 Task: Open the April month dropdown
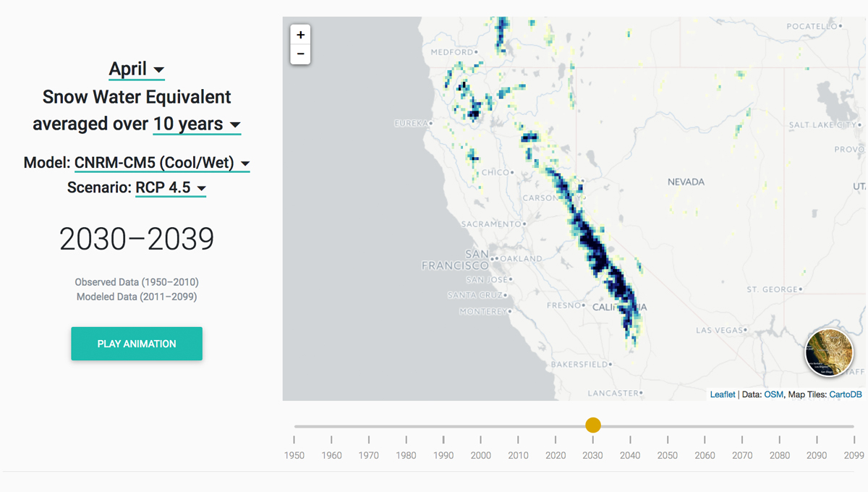point(137,69)
